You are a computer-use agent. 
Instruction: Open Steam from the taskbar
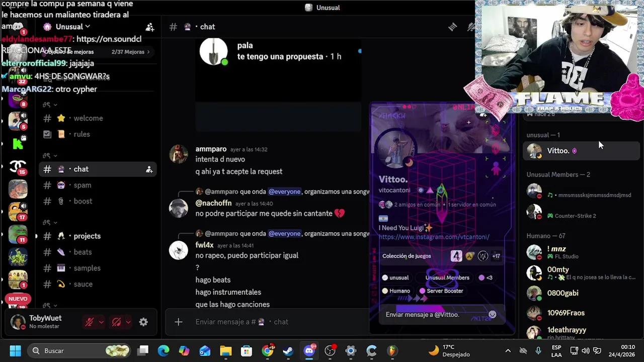288,350
